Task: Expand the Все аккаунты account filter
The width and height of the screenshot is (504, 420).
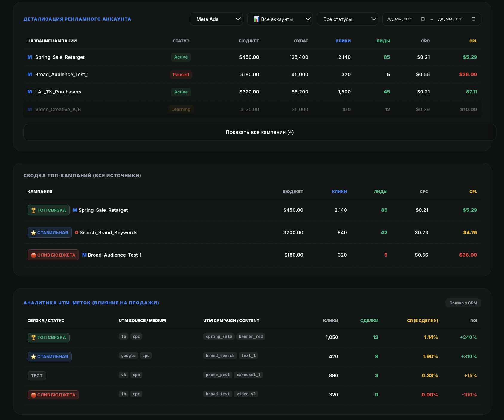Action: [x=280, y=19]
